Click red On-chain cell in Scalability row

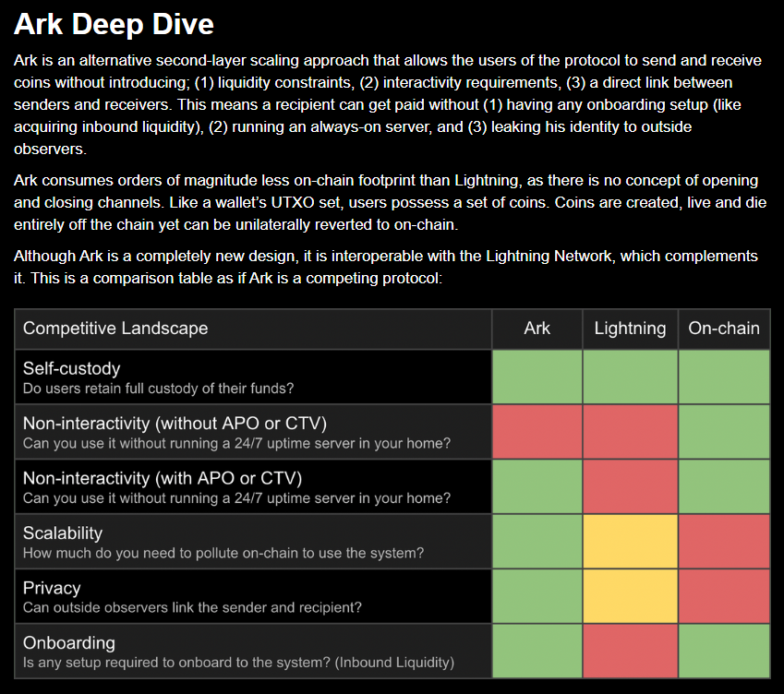point(723,542)
